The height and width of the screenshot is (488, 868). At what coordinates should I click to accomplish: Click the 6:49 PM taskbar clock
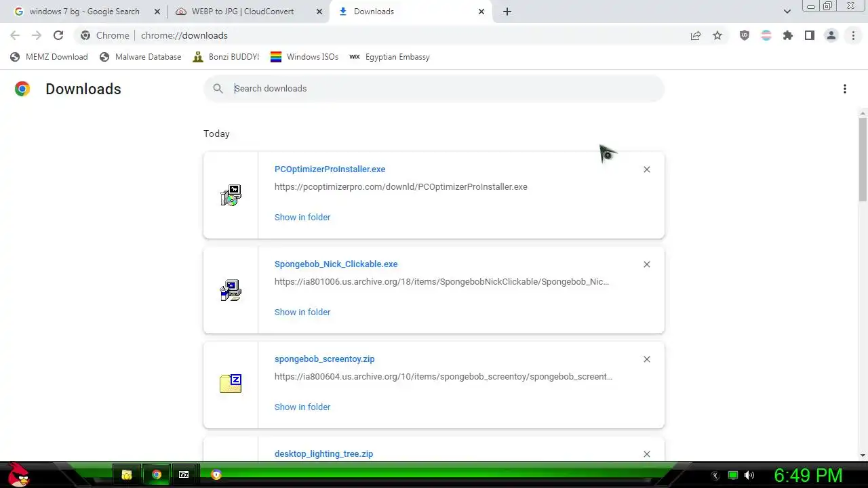[808, 475]
